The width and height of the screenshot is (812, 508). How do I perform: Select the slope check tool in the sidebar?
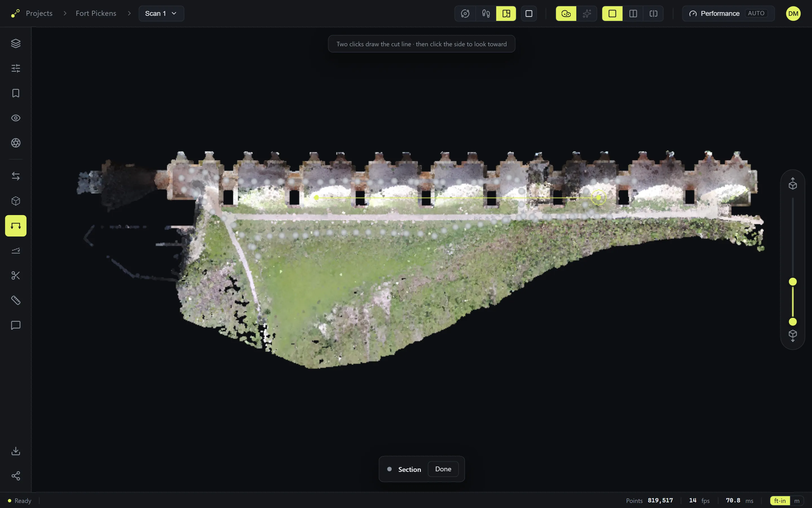pyautogui.click(x=16, y=251)
